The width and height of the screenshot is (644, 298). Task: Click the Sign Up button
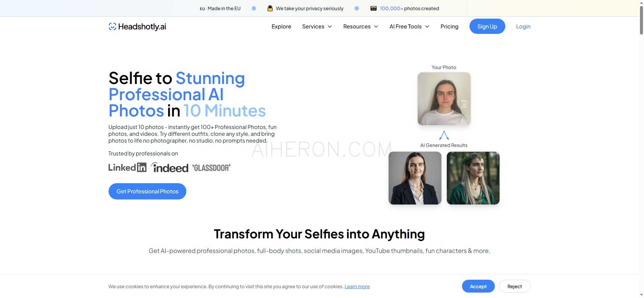487,26
